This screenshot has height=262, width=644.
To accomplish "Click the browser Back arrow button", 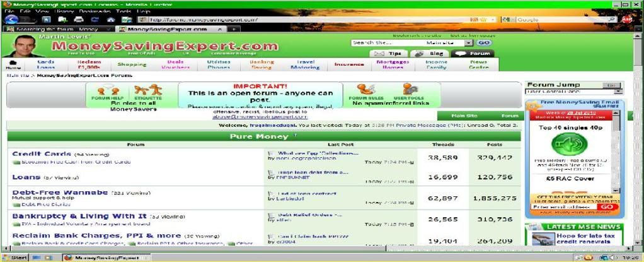I will (11, 20).
